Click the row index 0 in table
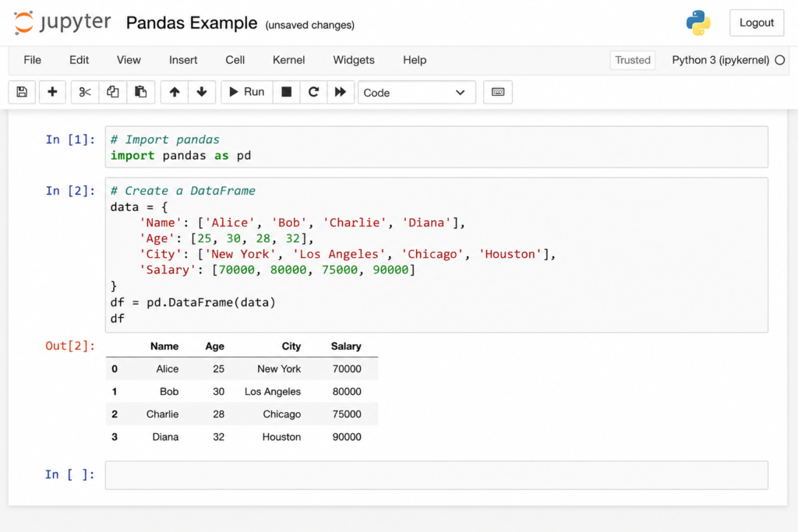This screenshot has height=532, width=798. click(115, 368)
